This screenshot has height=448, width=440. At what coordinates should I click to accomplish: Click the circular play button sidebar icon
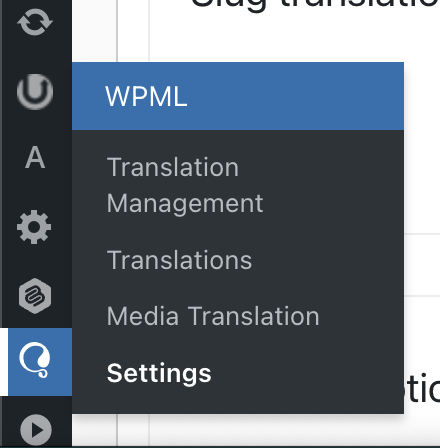(x=36, y=430)
